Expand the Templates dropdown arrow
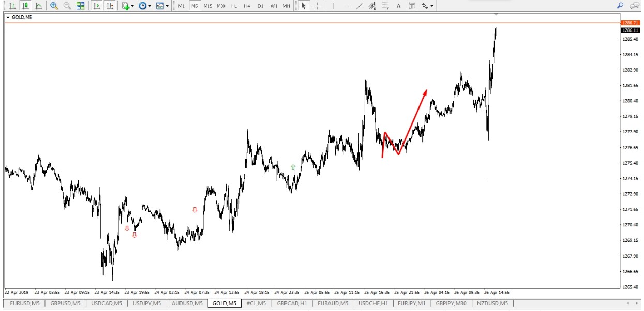Viewport: 644px width, 311px height. tap(167, 6)
